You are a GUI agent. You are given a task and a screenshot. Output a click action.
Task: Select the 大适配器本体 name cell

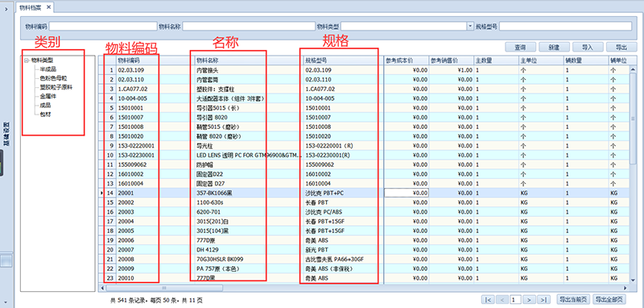[x=249, y=98]
